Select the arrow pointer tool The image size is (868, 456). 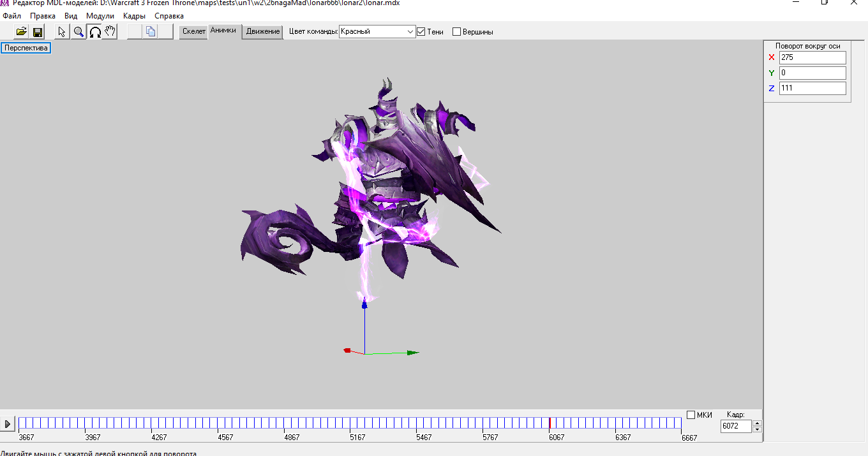(x=62, y=31)
